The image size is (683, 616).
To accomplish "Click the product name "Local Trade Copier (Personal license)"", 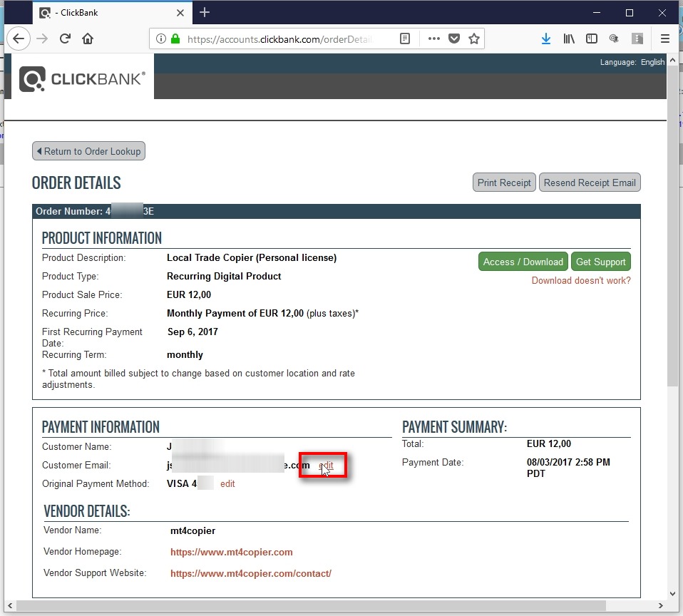I will tap(252, 257).
